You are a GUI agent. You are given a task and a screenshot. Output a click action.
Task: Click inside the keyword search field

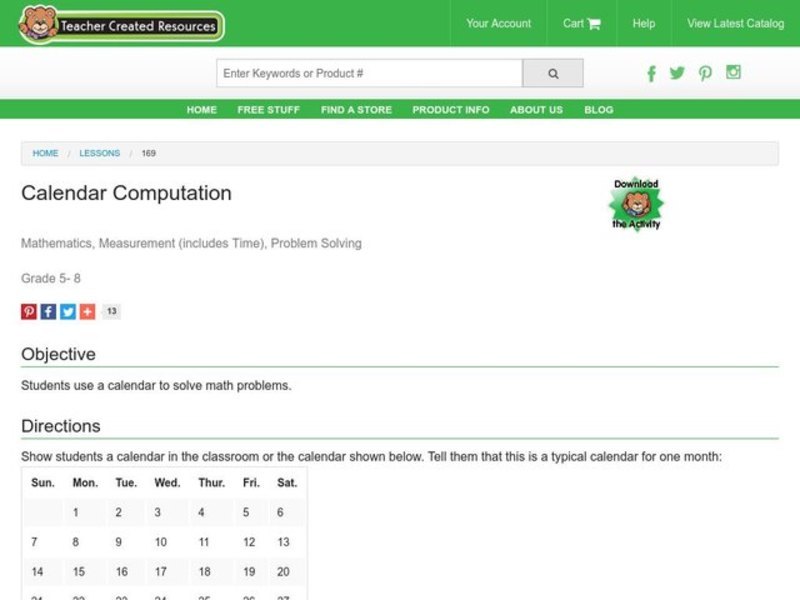(370, 73)
